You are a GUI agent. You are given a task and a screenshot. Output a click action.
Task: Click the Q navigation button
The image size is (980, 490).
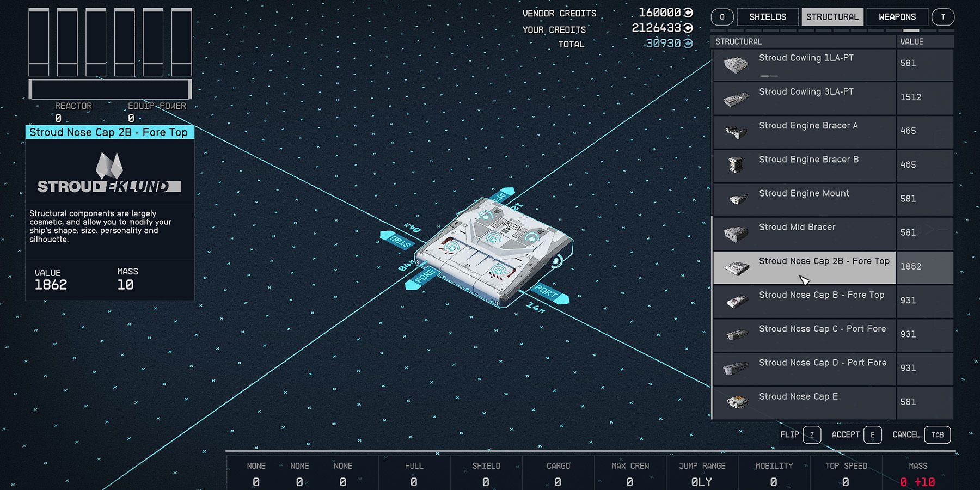pyautogui.click(x=721, y=16)
